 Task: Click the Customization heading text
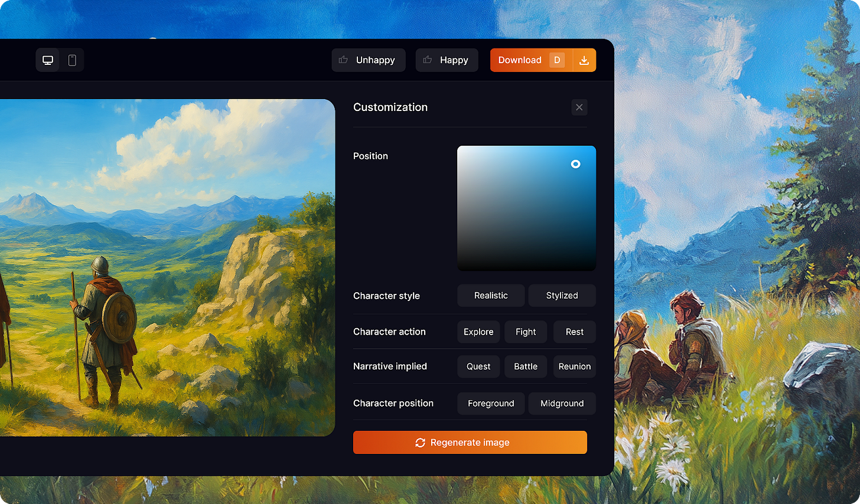coord(390,107)
